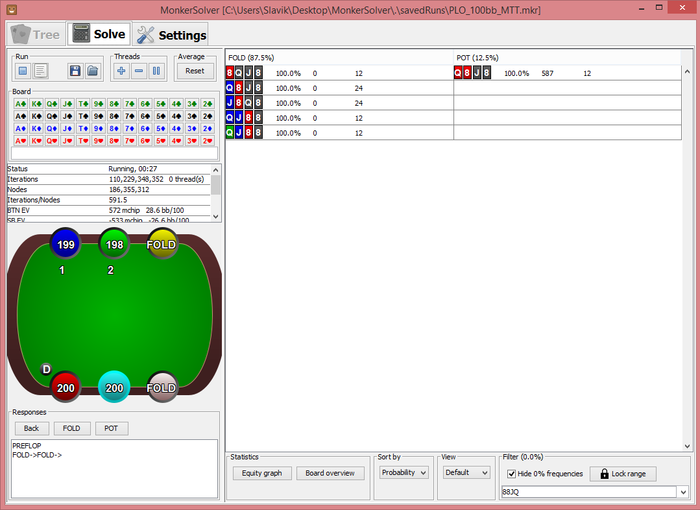Click the hand list scroll-up arrow
Screen dimensions: 700x510
pyautogui.click(x=687, y=72)
